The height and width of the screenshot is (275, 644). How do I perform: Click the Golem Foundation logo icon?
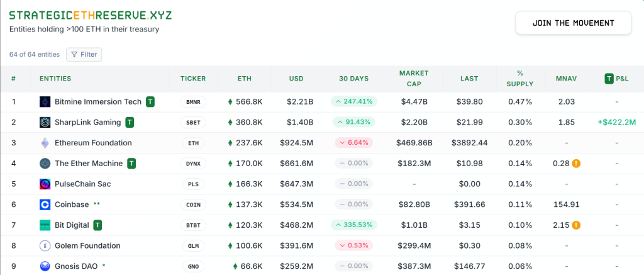(x=45, y=246)
